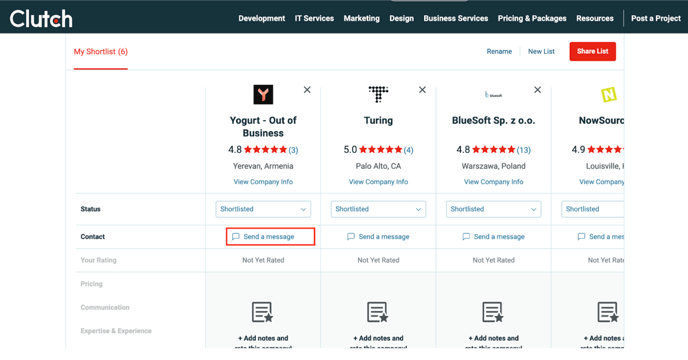
Task: Click Not Yet Rated under Turing
Action: 378,260
